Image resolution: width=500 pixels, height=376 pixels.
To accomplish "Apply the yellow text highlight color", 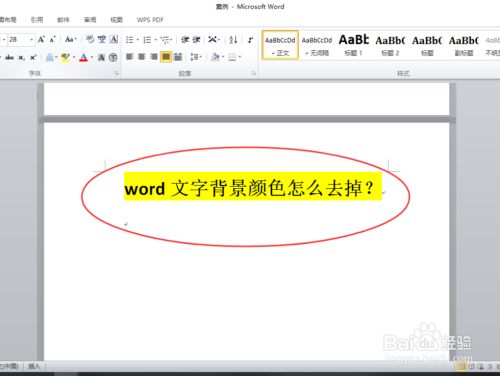I will 66,58.
